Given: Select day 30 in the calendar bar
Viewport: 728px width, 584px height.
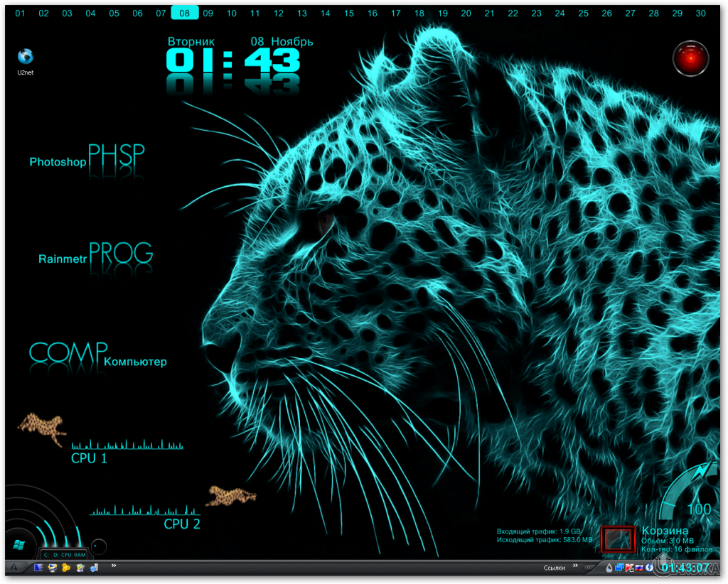Looking at the screenshot, I should [x=700, y=13].
